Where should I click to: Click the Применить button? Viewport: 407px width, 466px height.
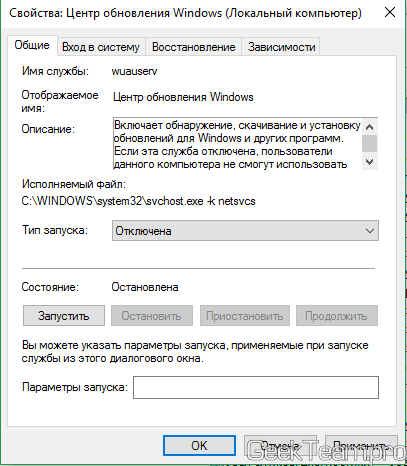361,445
